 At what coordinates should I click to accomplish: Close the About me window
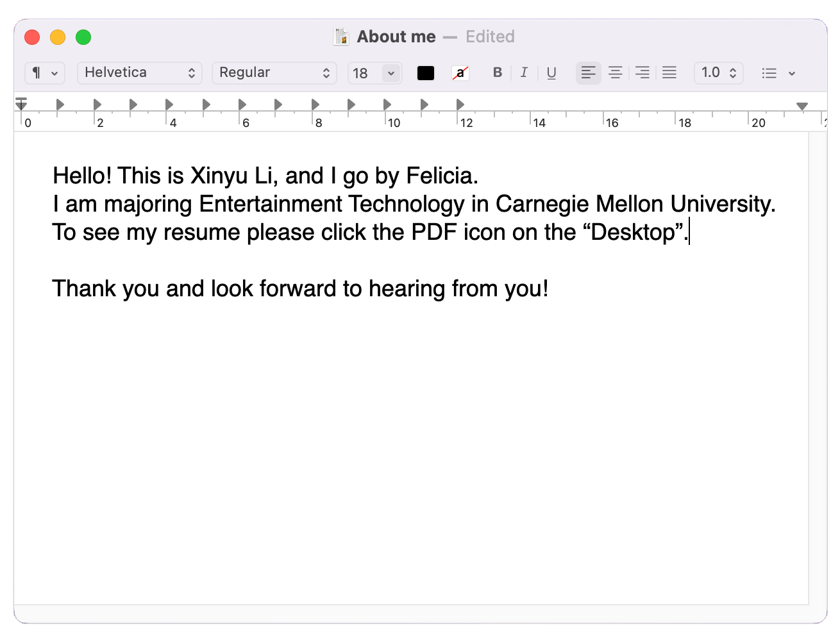(x=32, y=37)
